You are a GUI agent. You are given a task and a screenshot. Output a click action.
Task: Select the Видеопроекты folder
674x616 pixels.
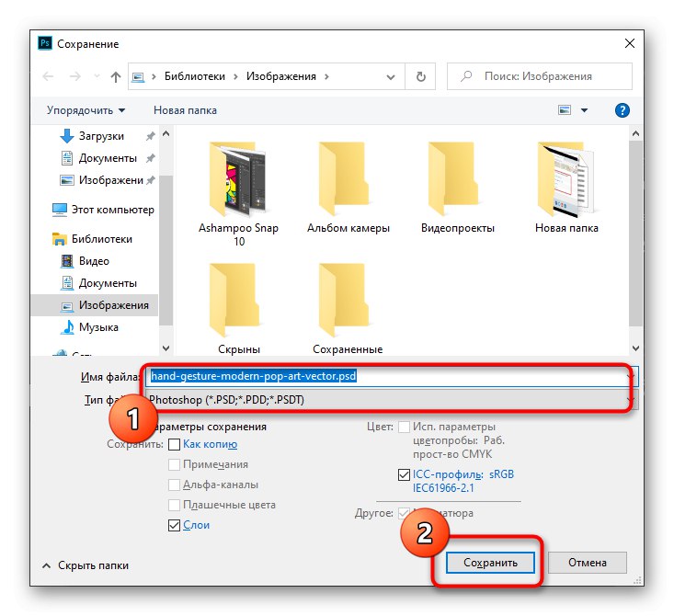(457, 188)
